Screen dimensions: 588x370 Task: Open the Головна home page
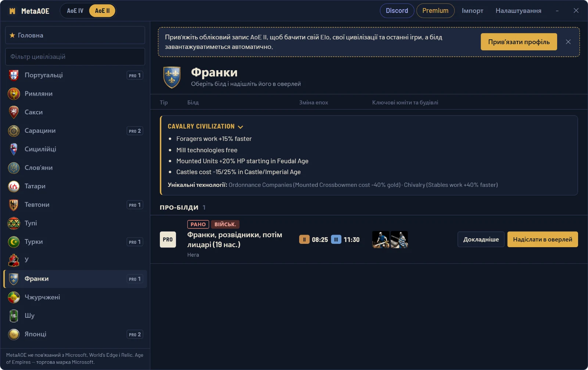(x=75, y=35)
